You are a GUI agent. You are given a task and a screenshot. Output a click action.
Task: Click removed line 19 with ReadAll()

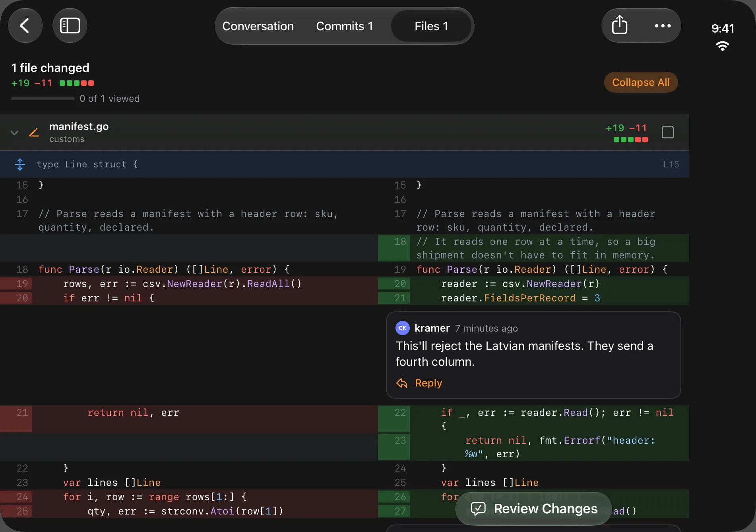click(189, 283)
